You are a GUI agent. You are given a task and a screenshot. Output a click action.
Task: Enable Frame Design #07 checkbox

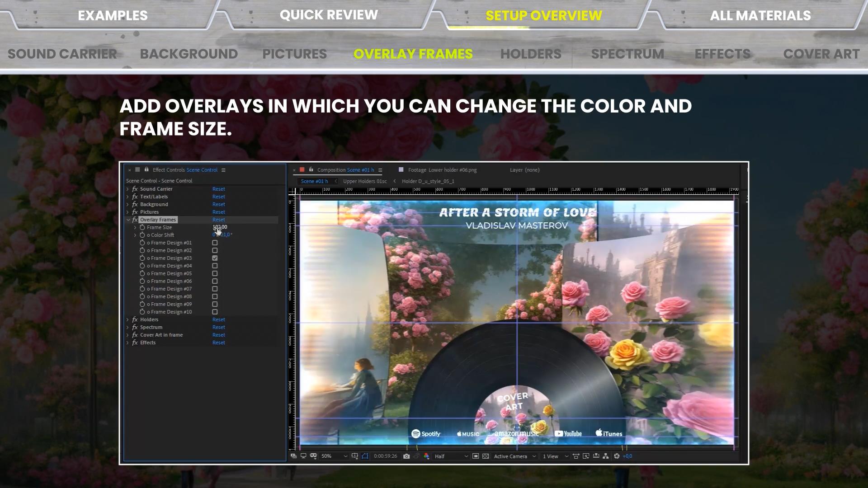point(215,289)
